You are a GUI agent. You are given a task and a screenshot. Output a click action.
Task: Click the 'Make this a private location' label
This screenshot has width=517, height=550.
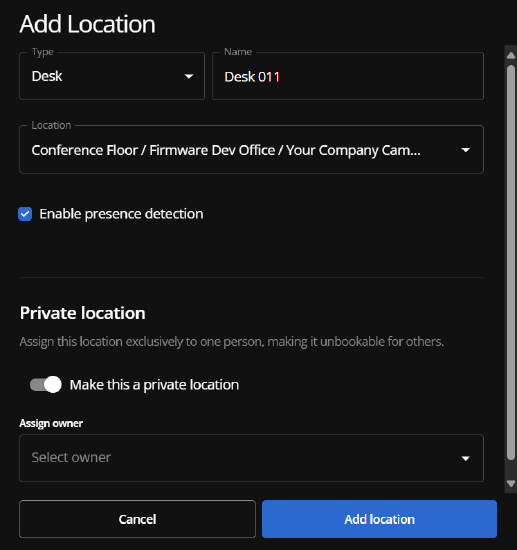tap(154, 385)
